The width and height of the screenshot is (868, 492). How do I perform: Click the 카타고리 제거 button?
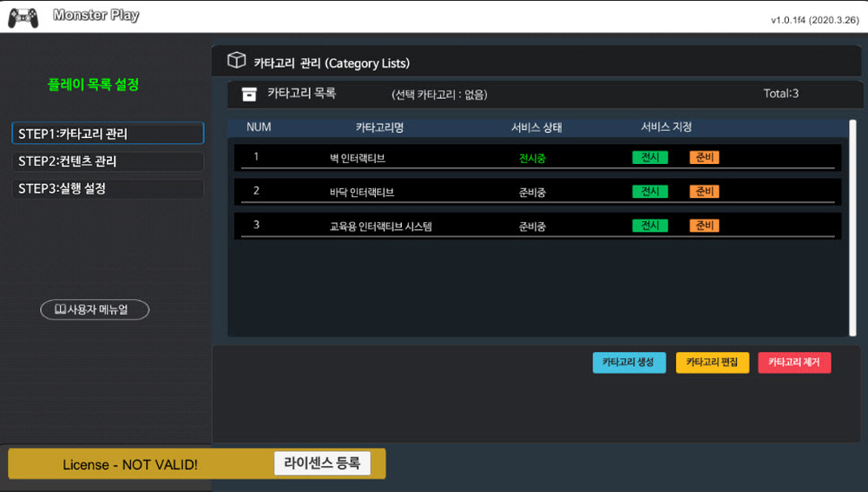click(x=794, y=363)
